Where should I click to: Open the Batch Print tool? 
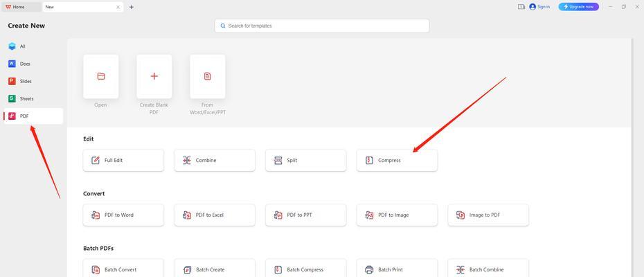(397, 269)
